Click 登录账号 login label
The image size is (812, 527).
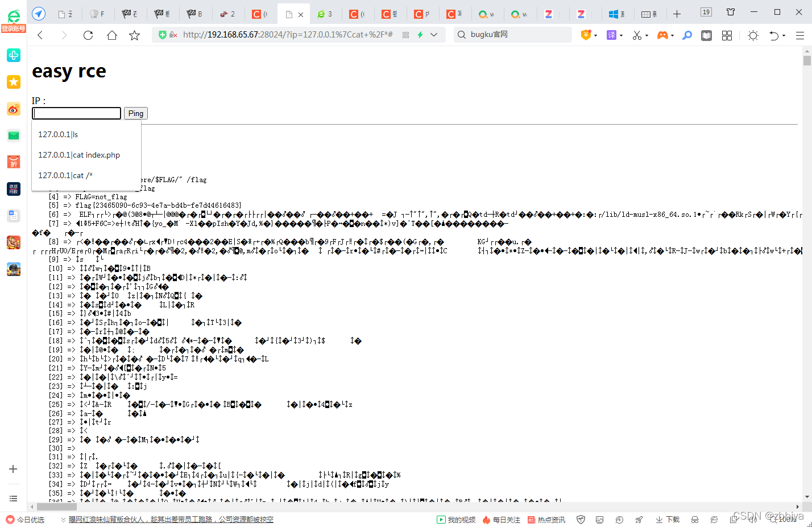[14, 28]
